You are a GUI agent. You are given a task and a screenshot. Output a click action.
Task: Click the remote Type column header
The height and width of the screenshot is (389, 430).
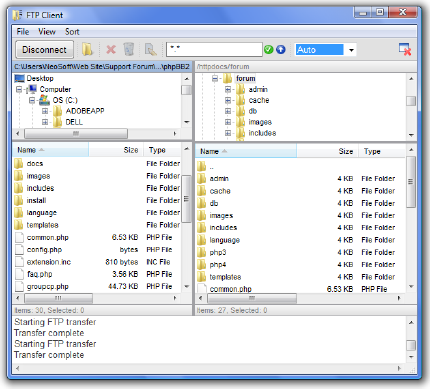click(382, 151)
